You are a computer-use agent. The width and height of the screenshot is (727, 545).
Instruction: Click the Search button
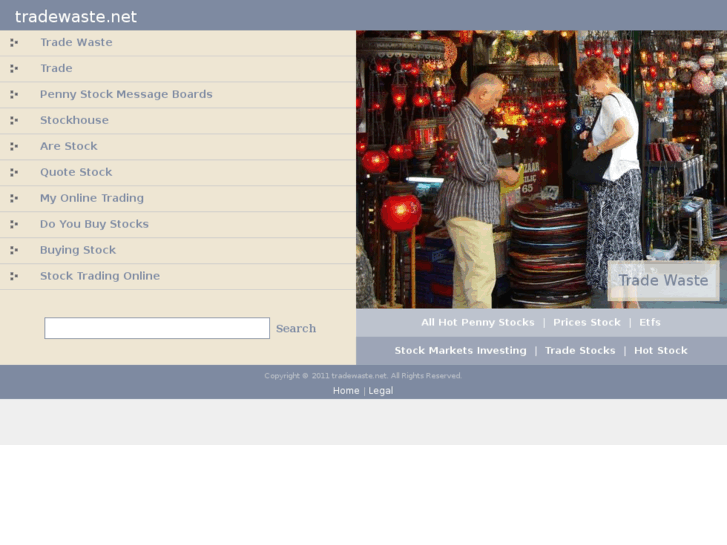pos(296,328)
